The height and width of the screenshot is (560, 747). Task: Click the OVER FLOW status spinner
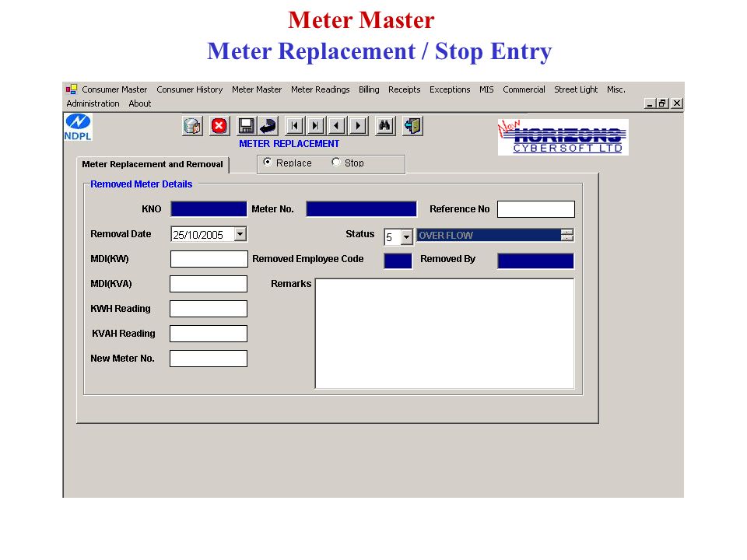pos(567,235)
